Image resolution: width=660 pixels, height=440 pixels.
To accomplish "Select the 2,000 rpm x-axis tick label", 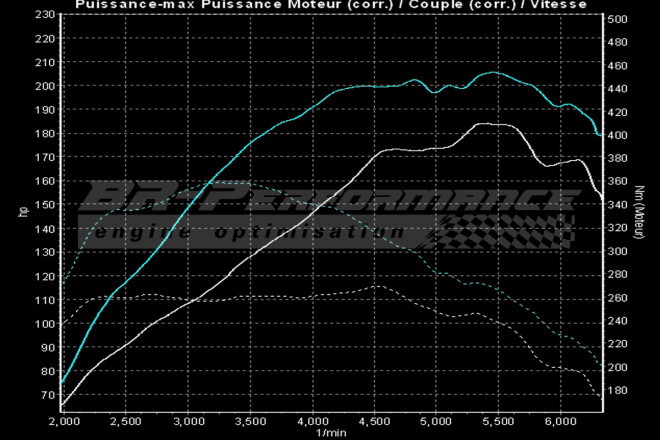I will 63,422.
